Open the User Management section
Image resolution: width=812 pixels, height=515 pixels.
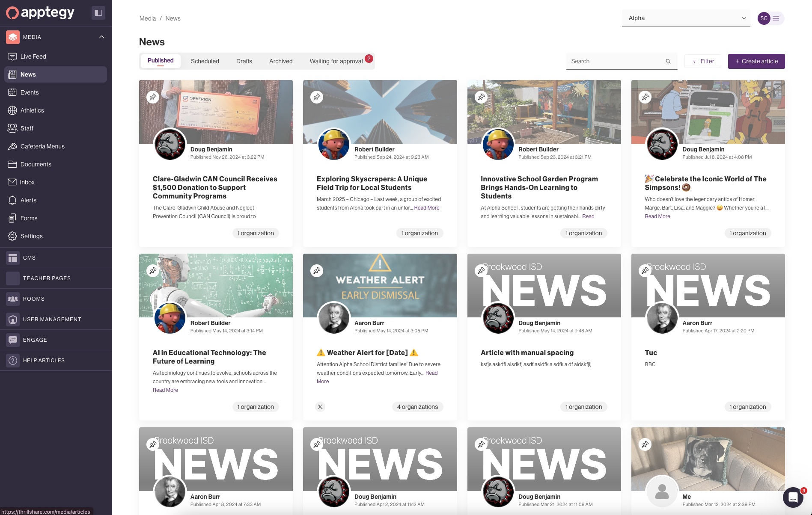click(56, 320)
